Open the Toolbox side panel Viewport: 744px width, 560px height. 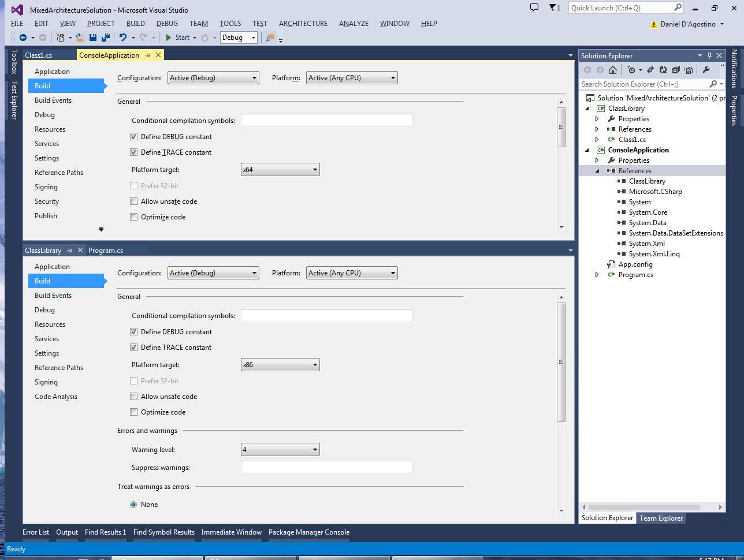14,62
